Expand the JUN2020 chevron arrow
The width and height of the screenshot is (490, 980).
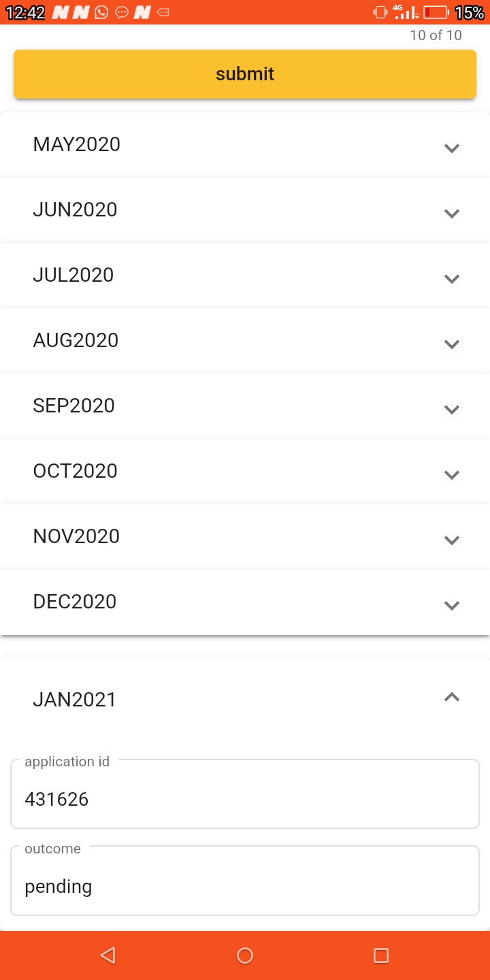451,213
